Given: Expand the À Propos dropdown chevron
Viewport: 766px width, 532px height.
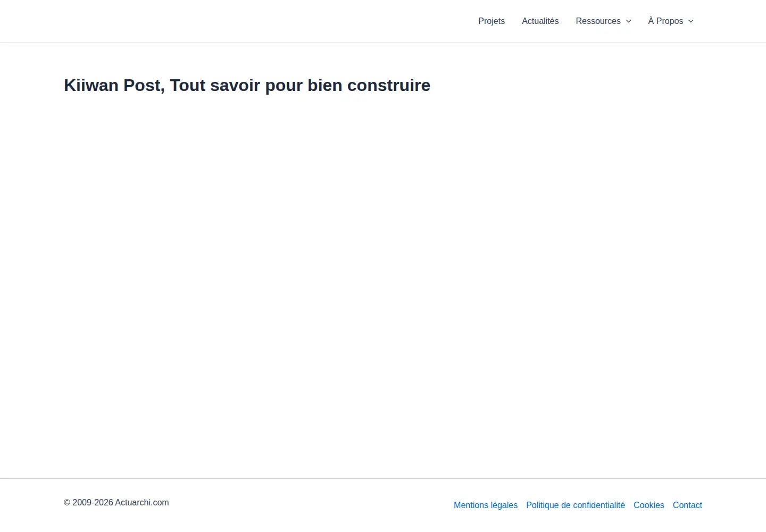Looking at the screenshot, I should coord(691,21).
